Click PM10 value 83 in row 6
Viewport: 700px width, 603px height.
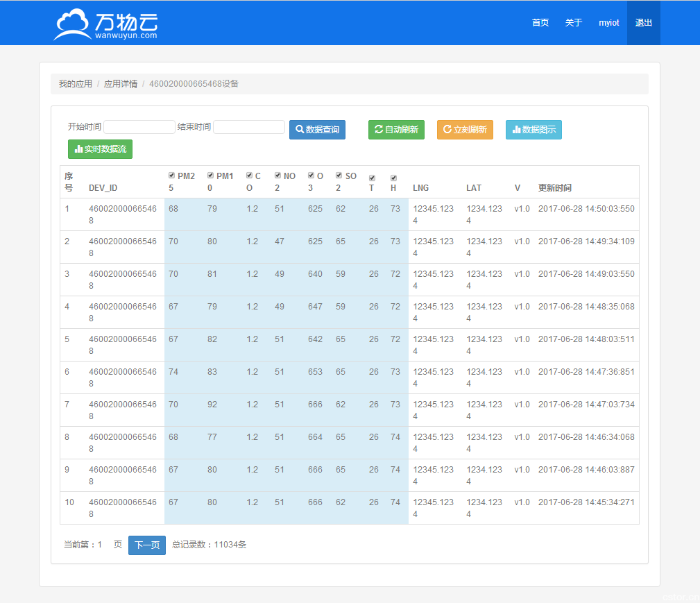(212, 372)
